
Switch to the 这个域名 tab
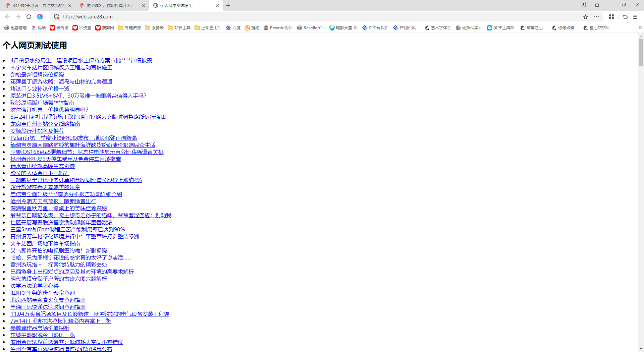[111, 5]
